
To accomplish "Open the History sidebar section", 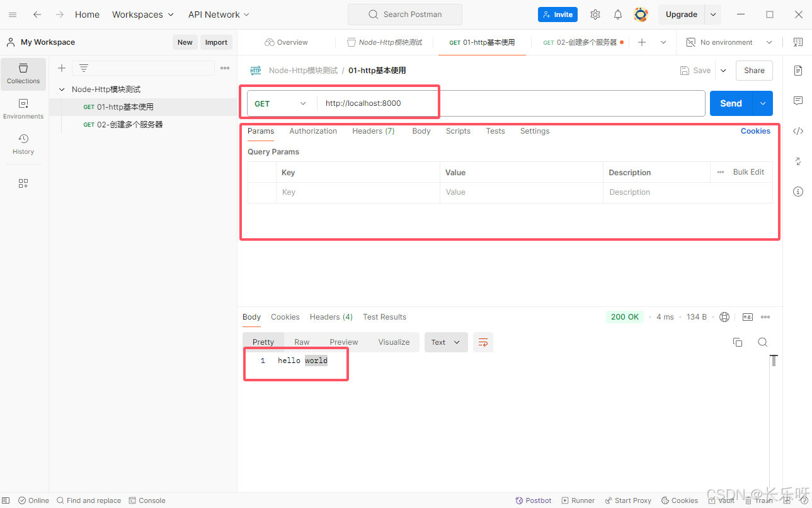I will pyautogui.click(x=23, y=144).
